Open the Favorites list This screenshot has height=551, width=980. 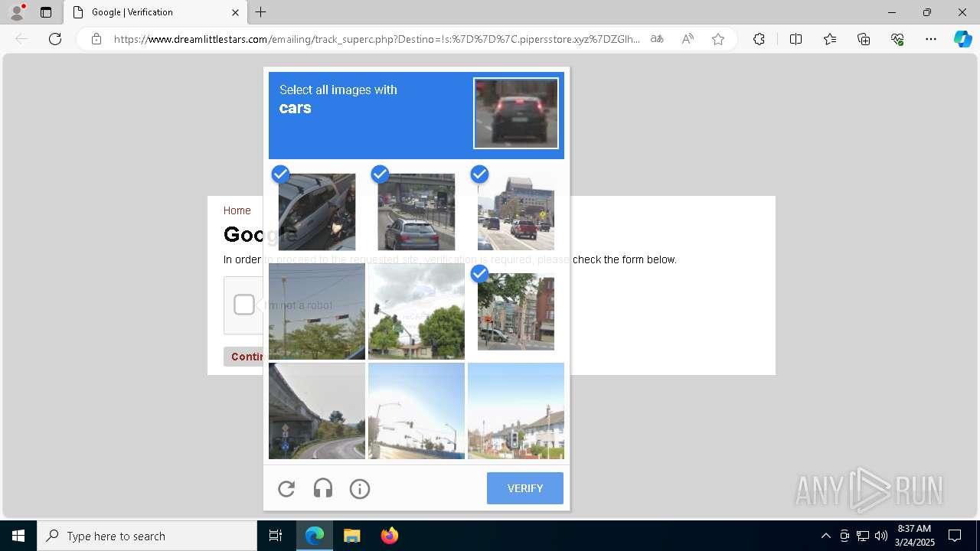[830, 39]
